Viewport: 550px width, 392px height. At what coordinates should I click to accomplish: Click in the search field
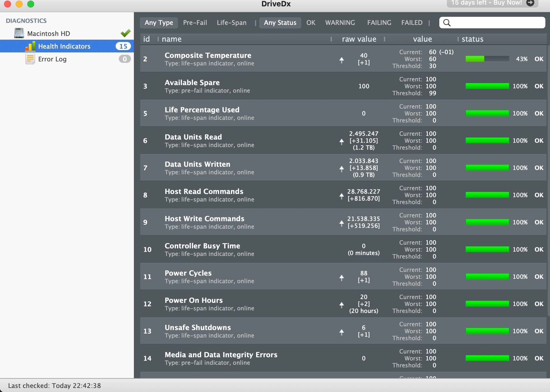click(492, 23)
